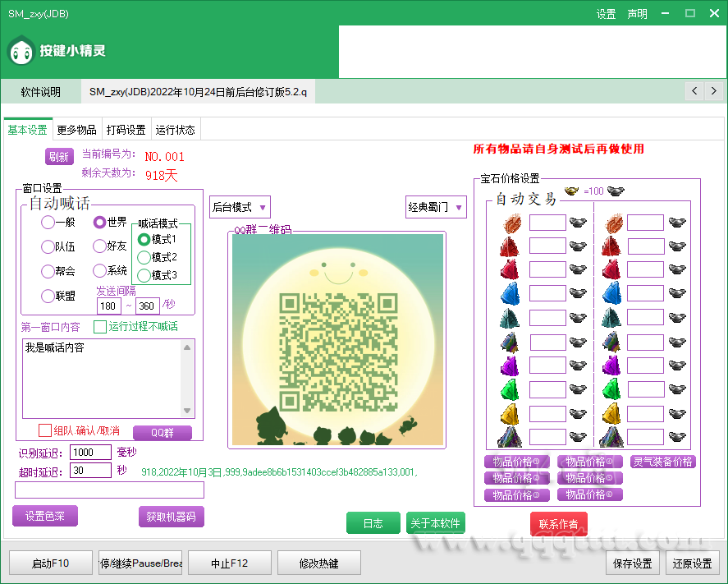728x584 pixels.
Task: Click the bottom prism gem in right column
Action: (612, 437)
